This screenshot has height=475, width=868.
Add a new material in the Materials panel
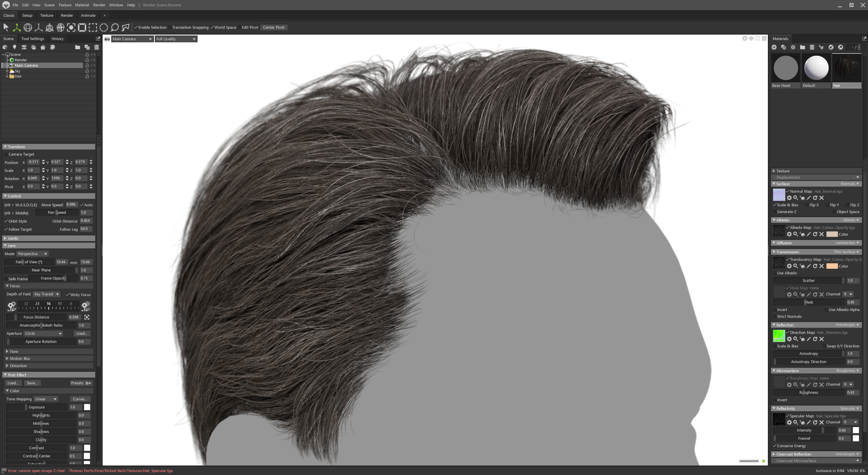pyautogui.click(x=774, y=47)
